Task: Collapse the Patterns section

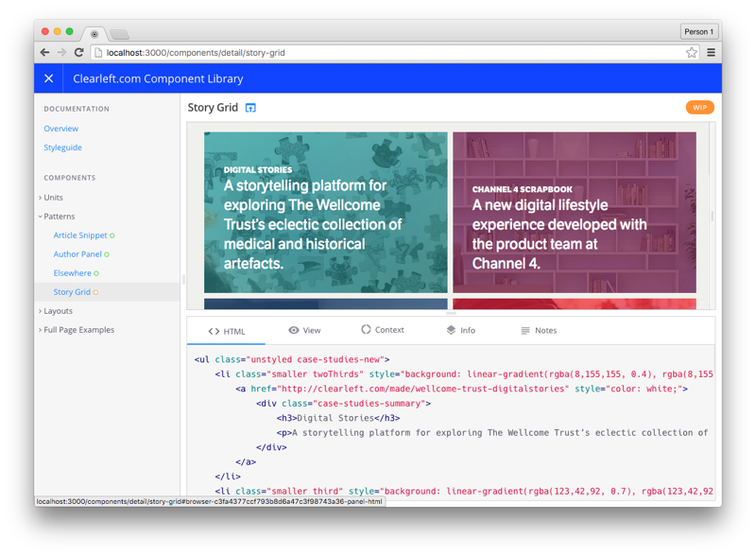Action: (x=57, y=217)
